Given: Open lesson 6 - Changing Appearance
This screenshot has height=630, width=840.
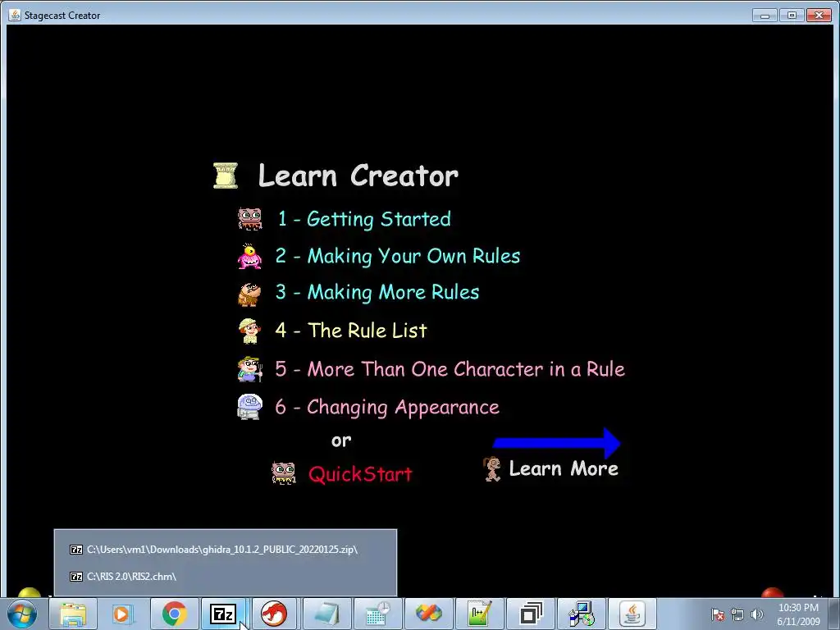Looking at the screenshot, I should (387, 407).
